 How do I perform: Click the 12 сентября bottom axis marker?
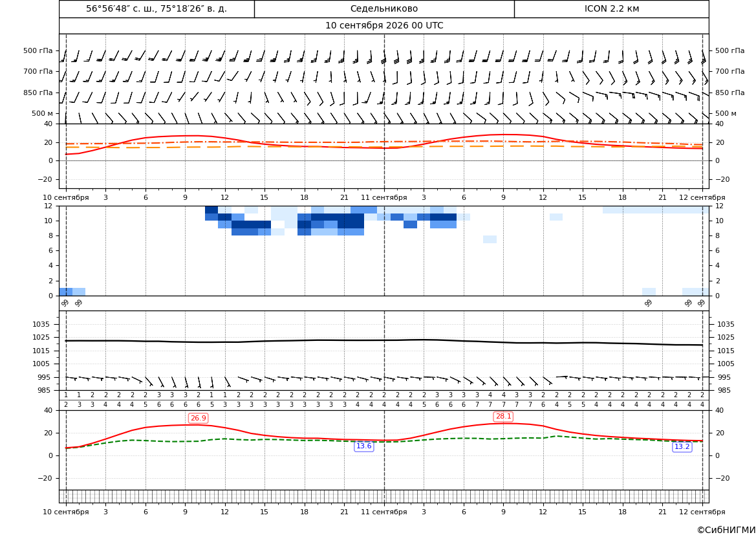pos(702,512)
